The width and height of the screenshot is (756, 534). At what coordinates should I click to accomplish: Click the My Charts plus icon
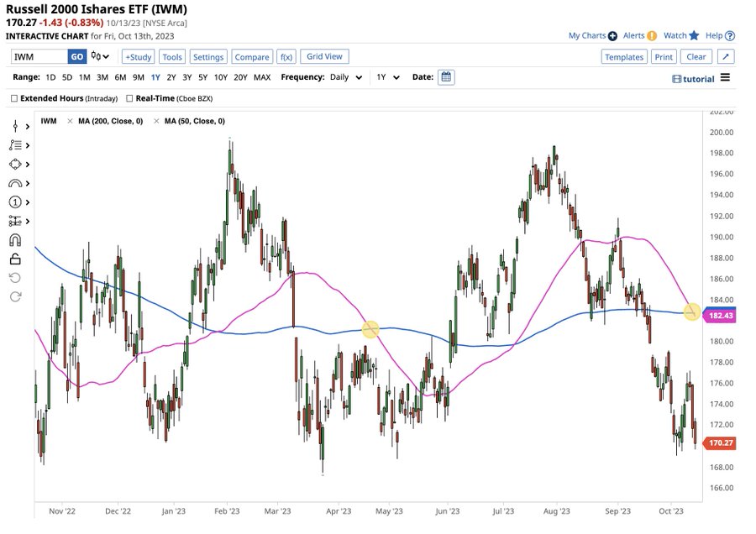[612, 35]
